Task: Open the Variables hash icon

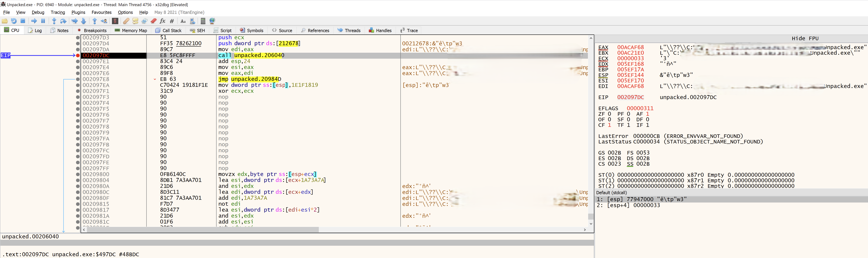Action: pos(172,21)
